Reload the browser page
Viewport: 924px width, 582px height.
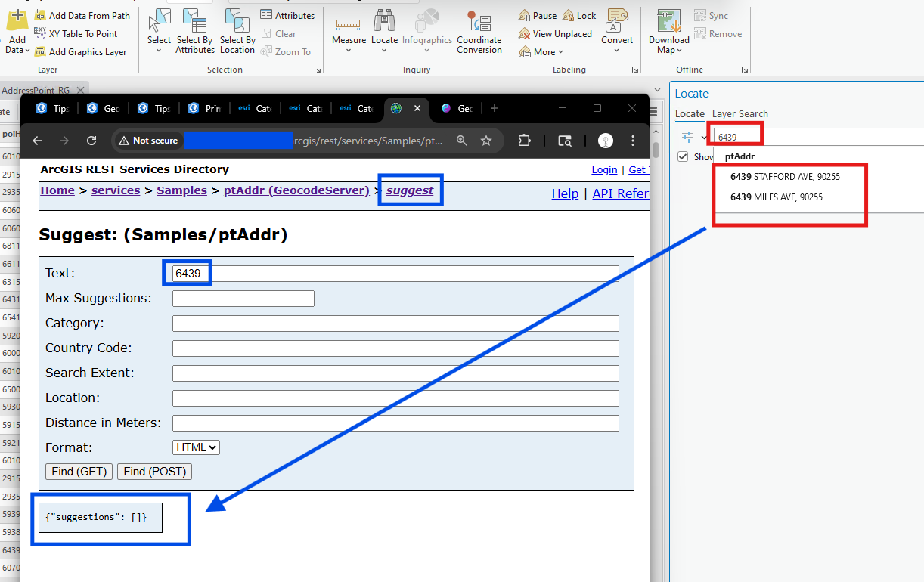tap(91, 141)
